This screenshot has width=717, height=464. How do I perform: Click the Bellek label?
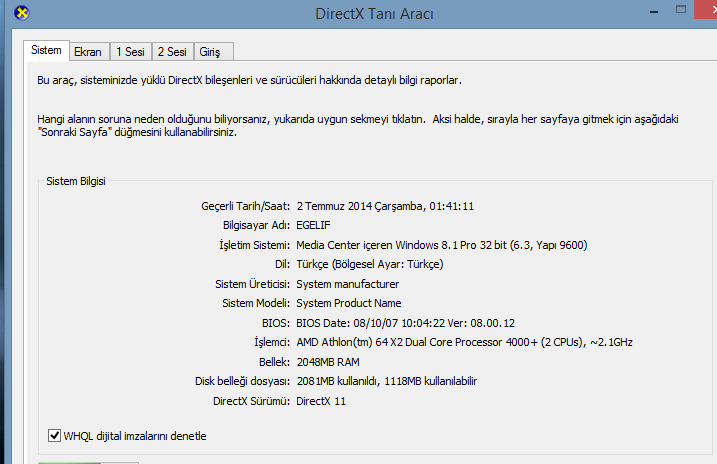click(274, 362)
